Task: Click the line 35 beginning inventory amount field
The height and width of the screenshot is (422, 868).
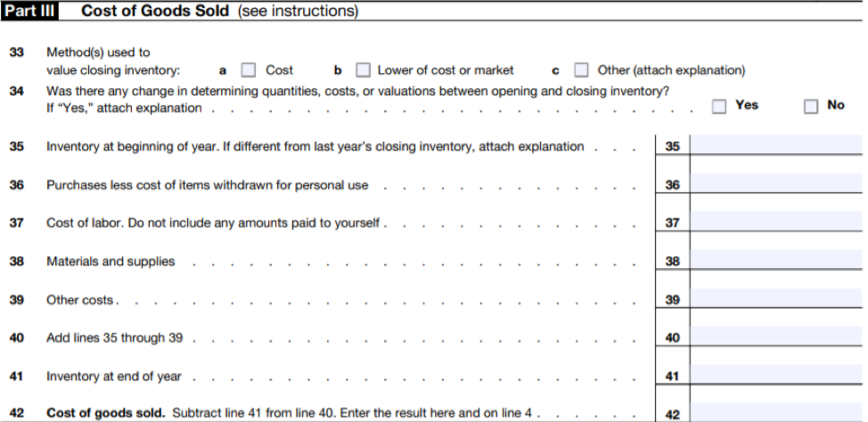Action: tap(775, 146)
